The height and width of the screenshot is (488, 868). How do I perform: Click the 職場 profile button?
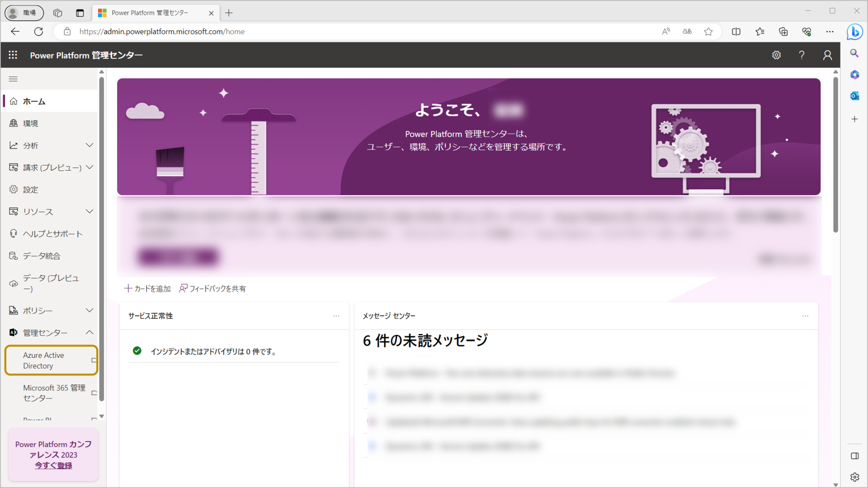24,13
